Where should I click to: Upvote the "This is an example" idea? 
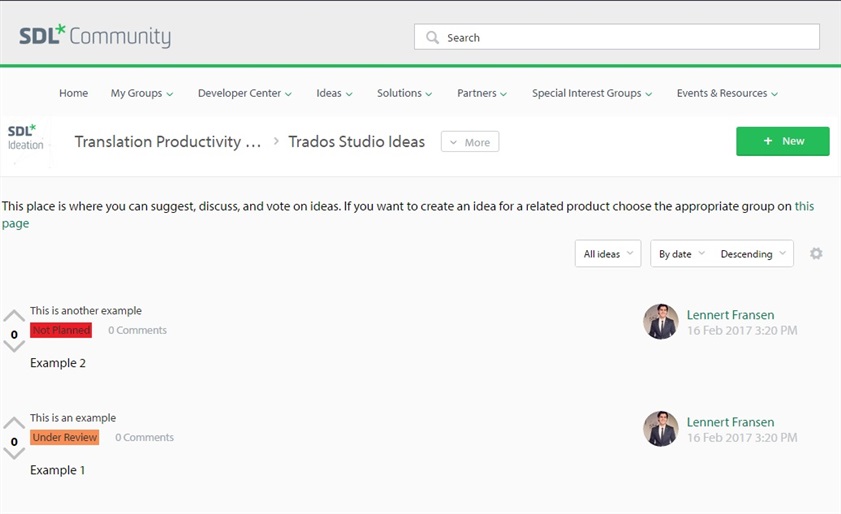tap(14, 423)
